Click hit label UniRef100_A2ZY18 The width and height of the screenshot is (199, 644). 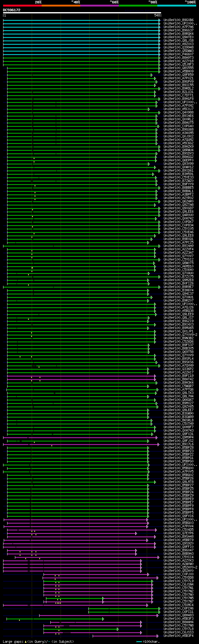178,61
